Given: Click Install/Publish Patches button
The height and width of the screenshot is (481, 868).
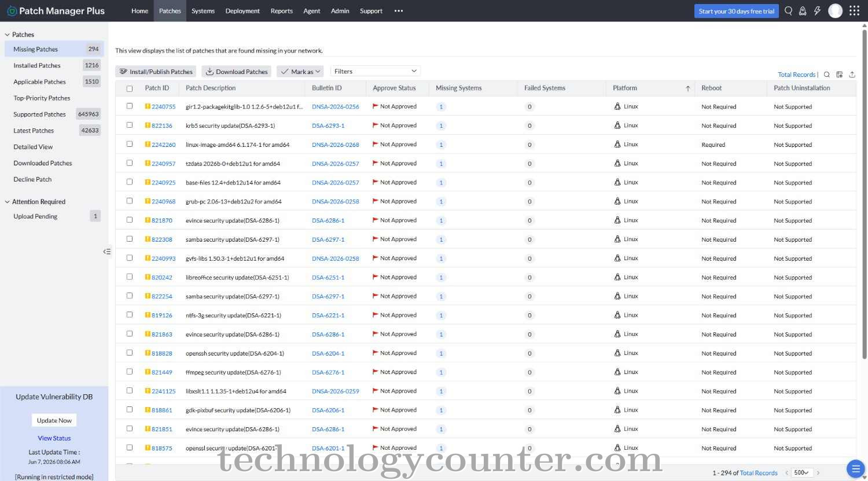Looking at the screenshot, I should 156,71.
